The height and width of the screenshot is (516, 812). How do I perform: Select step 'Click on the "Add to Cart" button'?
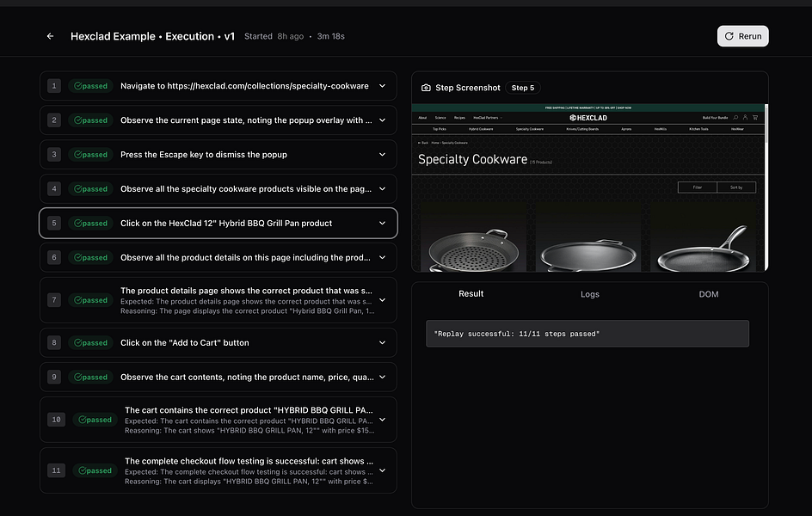[184, 342]
